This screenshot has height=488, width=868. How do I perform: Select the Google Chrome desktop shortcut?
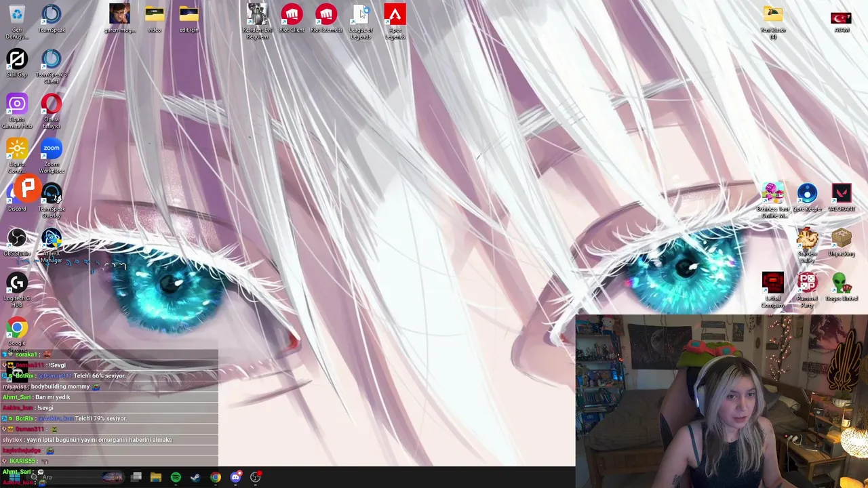tap(17, 335)
